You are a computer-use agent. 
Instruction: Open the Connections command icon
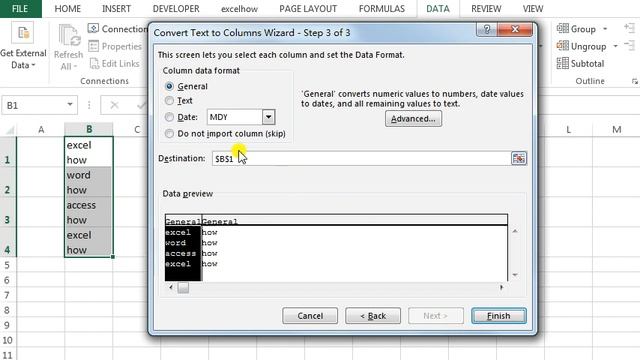pyautogui.click(x=93, y=28)
